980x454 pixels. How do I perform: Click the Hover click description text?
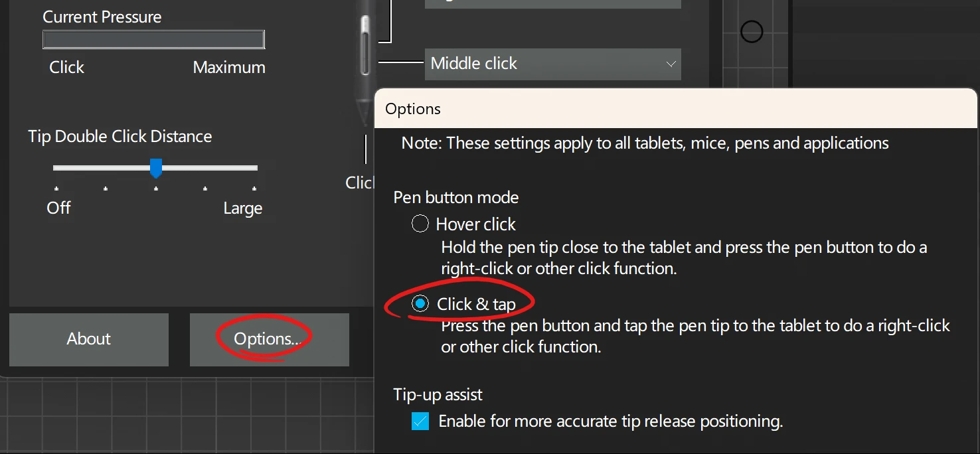[x=684, y=258]
